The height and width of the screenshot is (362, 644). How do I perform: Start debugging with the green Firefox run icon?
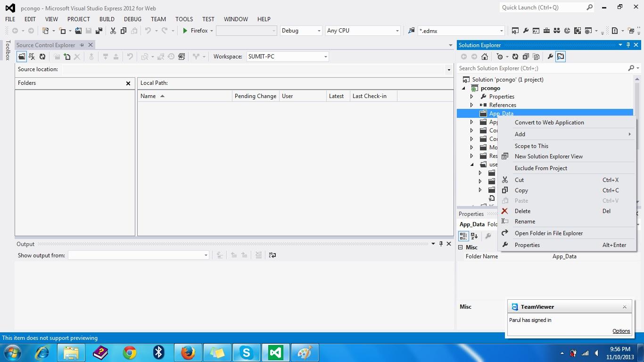[186, 30]
